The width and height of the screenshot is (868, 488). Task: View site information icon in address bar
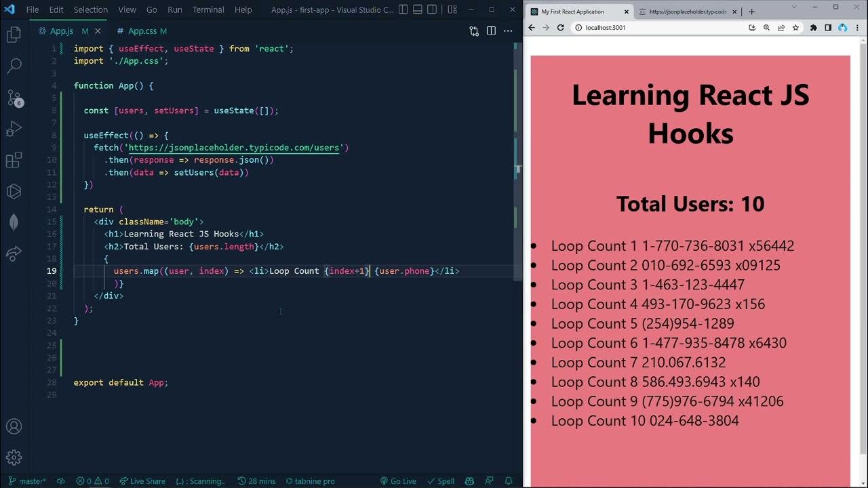[x=578, y=28]
